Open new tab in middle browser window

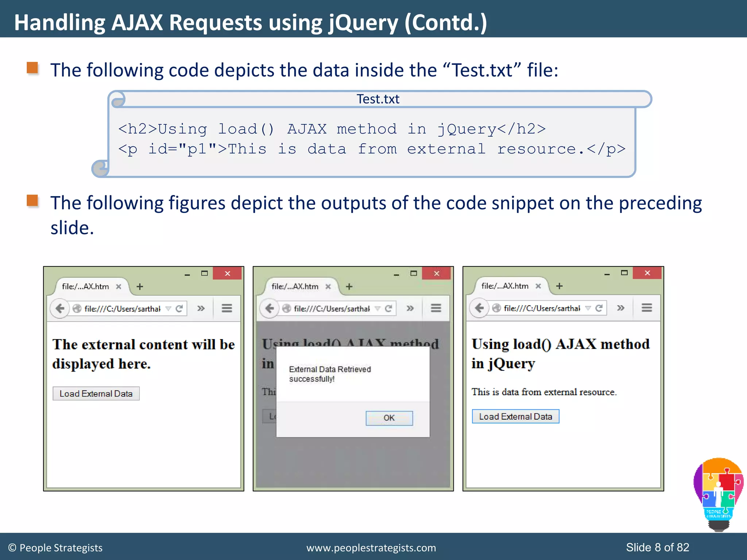[x=349, y=287]
